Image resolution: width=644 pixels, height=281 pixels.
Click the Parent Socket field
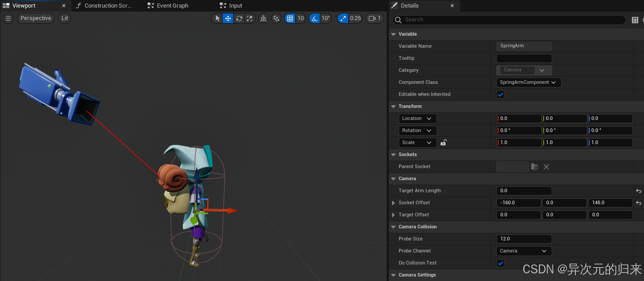[512, 166]
